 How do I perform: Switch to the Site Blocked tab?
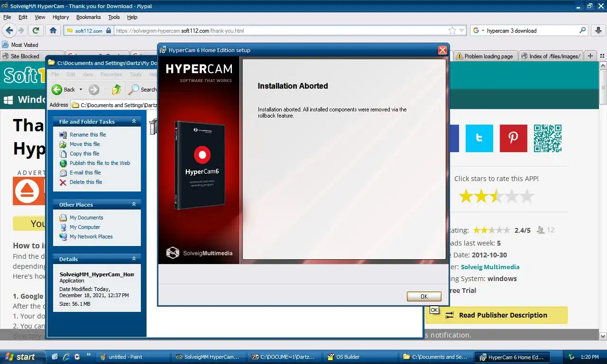(31, 56)
